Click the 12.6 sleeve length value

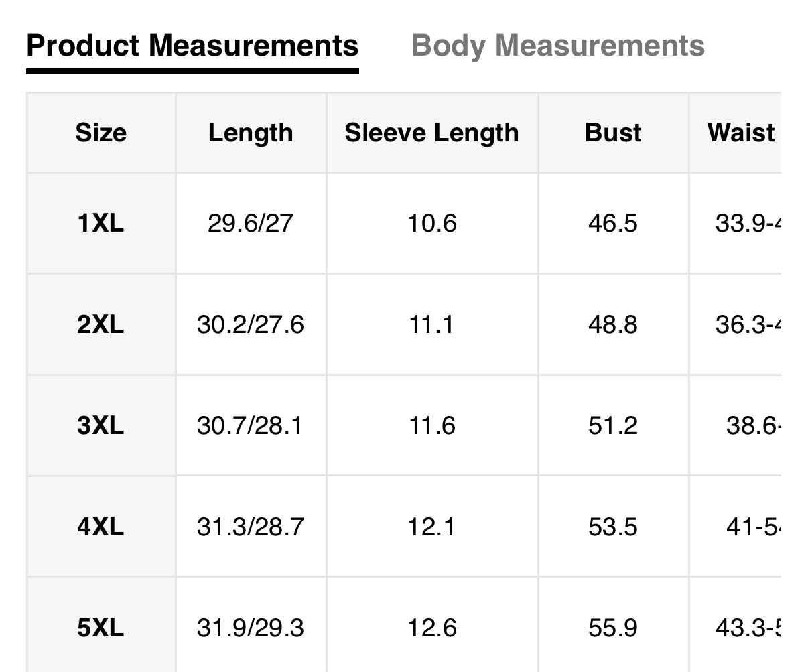432,628
